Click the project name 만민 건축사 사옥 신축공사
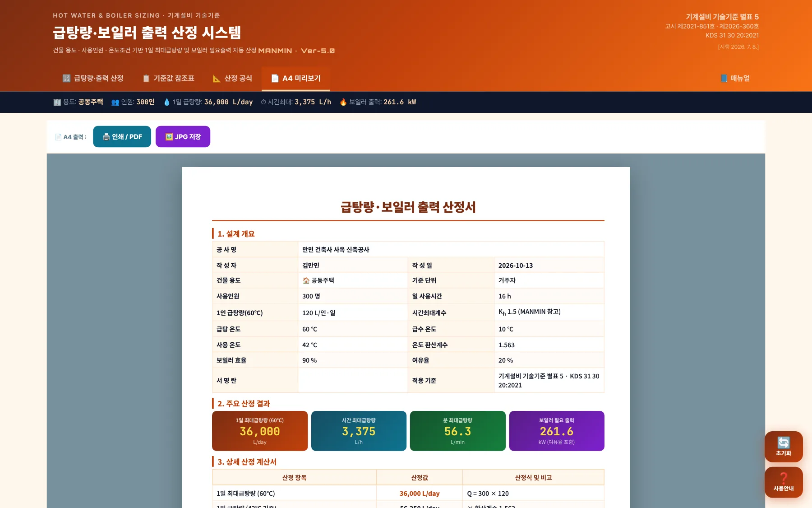 336,250
